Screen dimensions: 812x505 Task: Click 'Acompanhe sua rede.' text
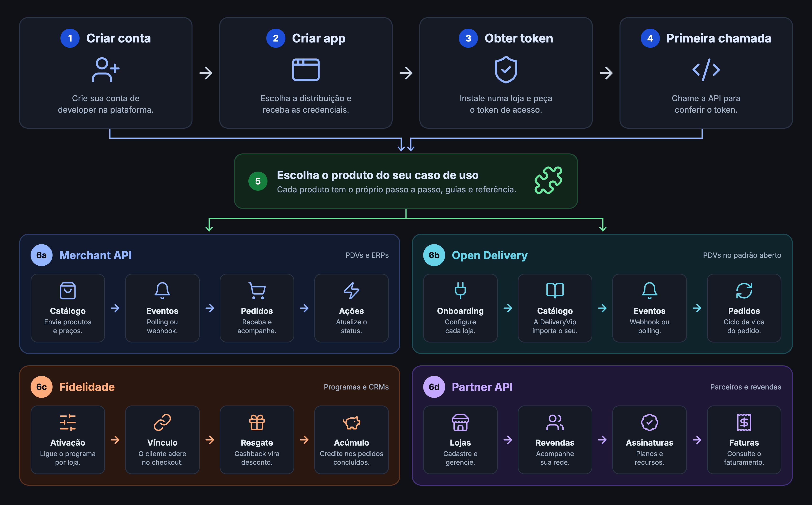coord(555,458)
